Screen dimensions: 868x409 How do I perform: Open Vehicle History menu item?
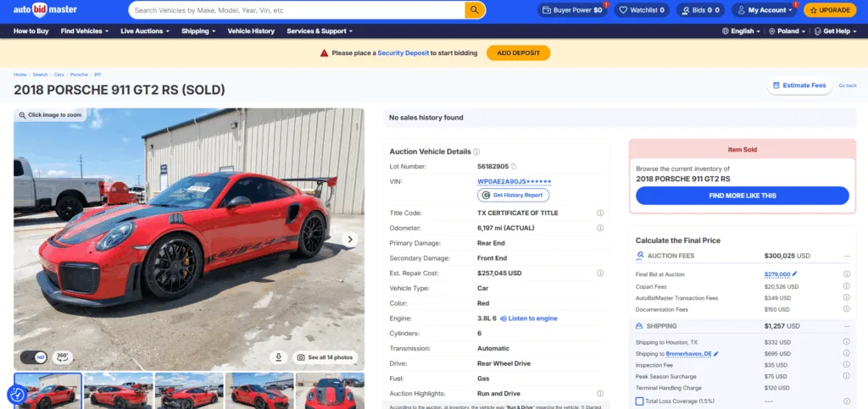point(251,31)
